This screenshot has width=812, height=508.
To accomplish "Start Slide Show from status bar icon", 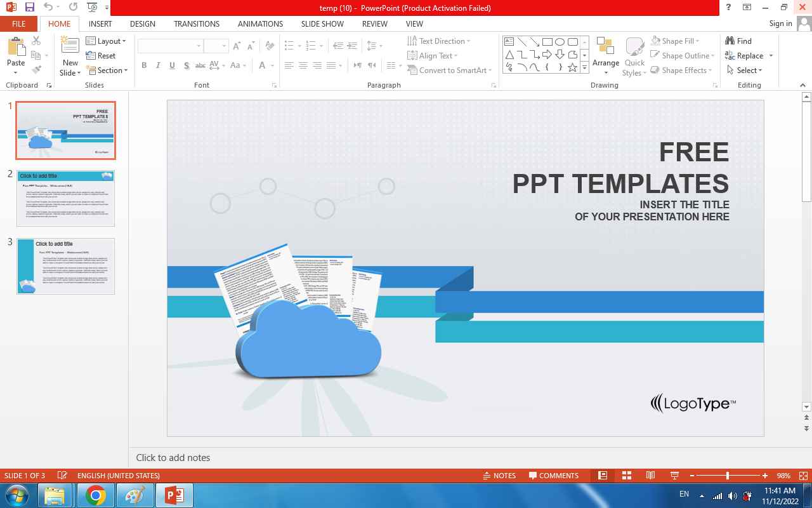I will 674,476.
